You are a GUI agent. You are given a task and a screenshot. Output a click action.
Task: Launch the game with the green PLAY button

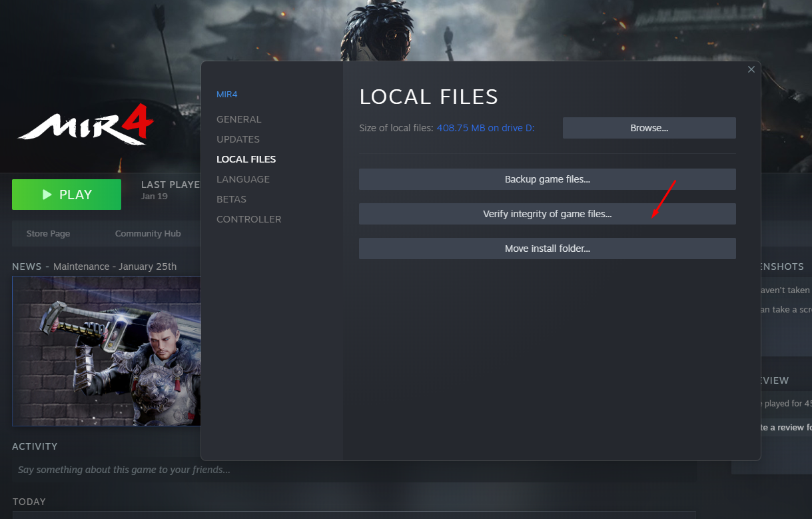point(67,195)
